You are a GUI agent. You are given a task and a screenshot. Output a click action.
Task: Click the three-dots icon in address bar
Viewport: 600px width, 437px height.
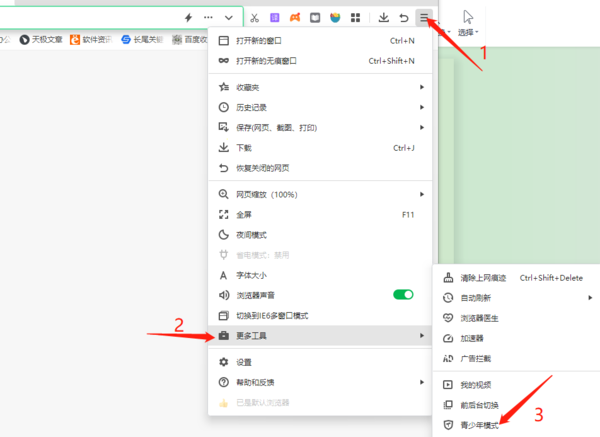pyautogui.click(x=208, y=18)
